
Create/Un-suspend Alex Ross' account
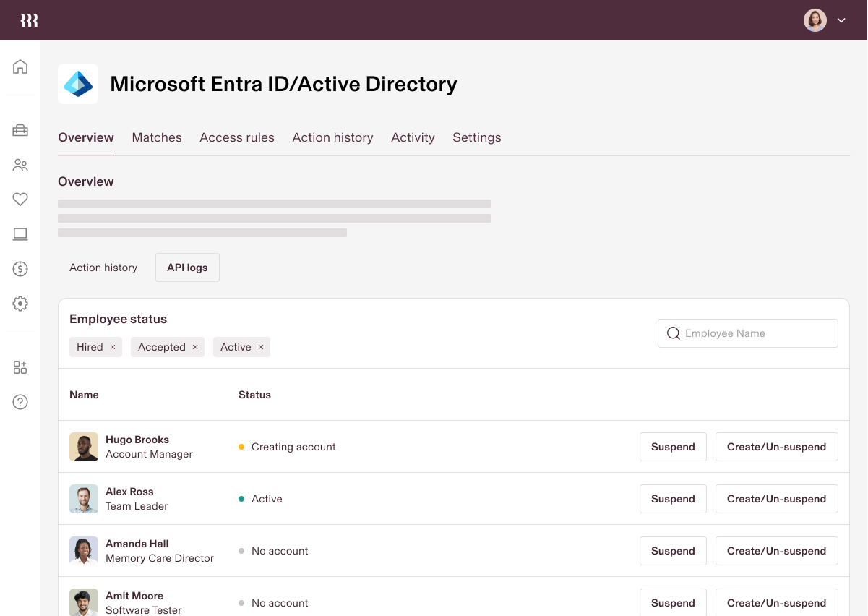776,499
